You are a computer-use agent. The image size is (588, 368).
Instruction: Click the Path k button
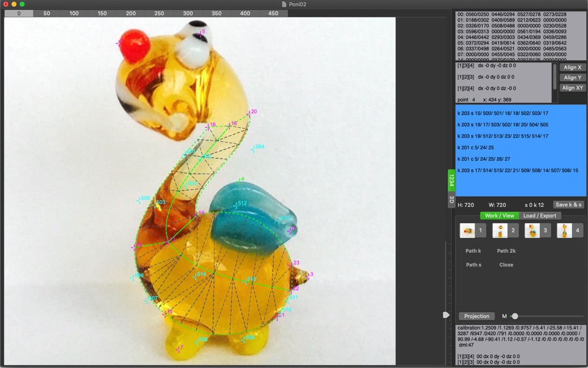pyautogui.click(x=473, y=251)
